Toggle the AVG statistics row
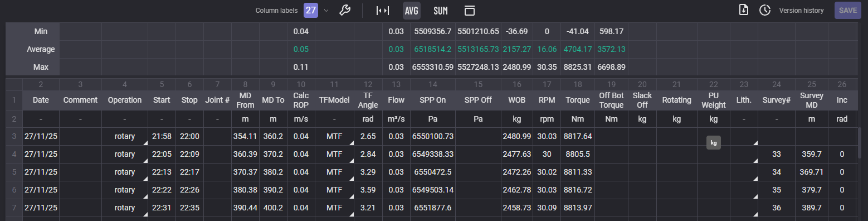868x221 pixels. coord(412,10)
